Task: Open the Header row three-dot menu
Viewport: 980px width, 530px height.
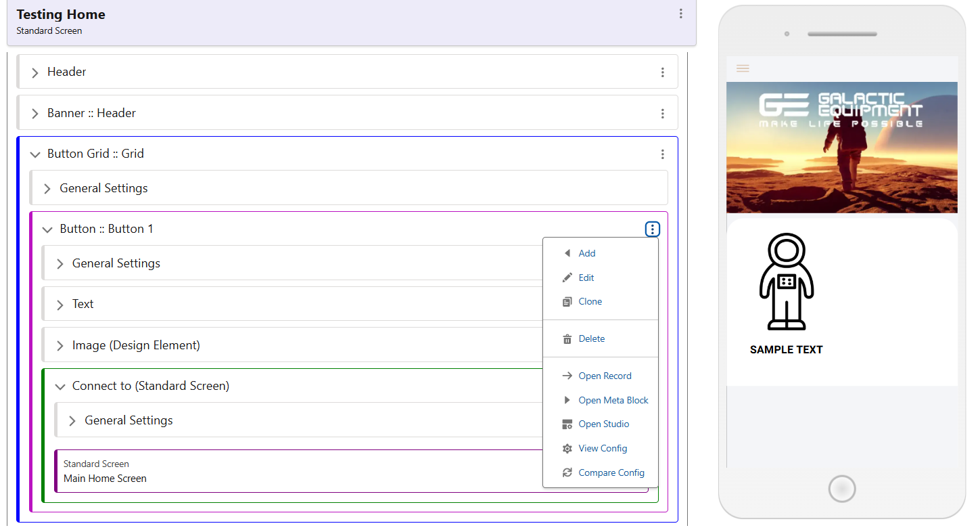Action: tap(662, 72)
